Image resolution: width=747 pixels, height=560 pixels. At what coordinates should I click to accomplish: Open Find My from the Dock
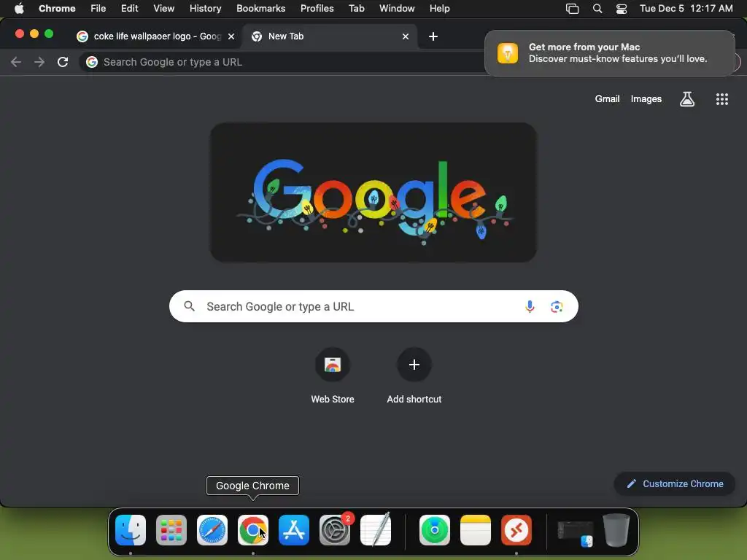coord(435,530)
